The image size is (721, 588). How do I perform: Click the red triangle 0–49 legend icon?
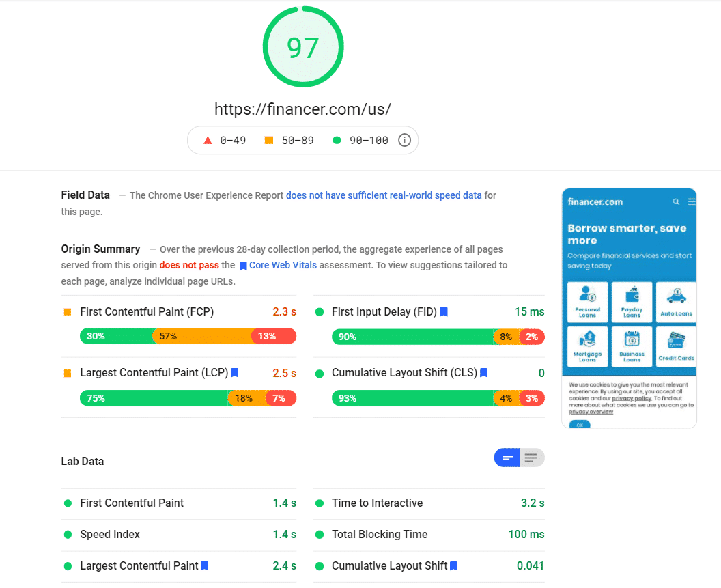point(208,141)
